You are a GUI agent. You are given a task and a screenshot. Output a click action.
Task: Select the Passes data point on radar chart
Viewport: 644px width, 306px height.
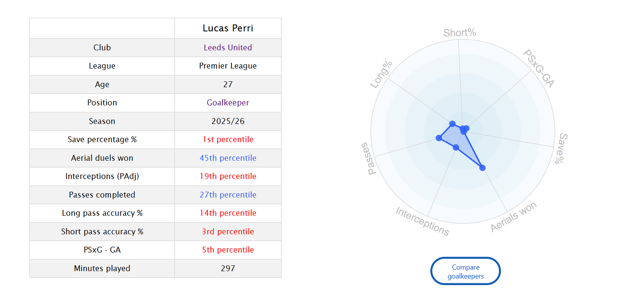coord(439,138)
